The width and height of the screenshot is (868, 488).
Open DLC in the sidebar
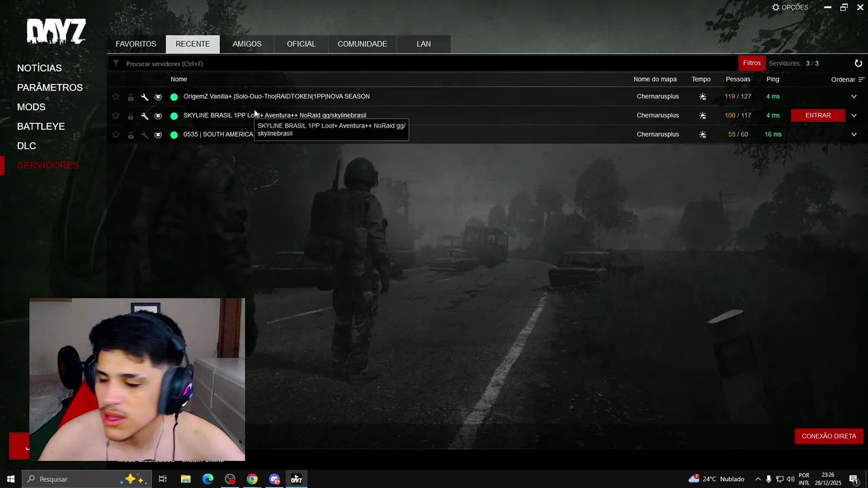point(26,146)
